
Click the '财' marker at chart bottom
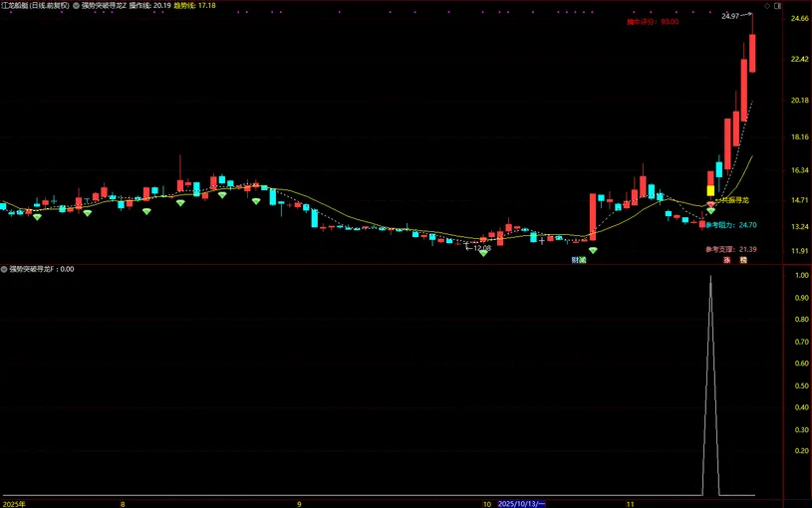point(575,260)
